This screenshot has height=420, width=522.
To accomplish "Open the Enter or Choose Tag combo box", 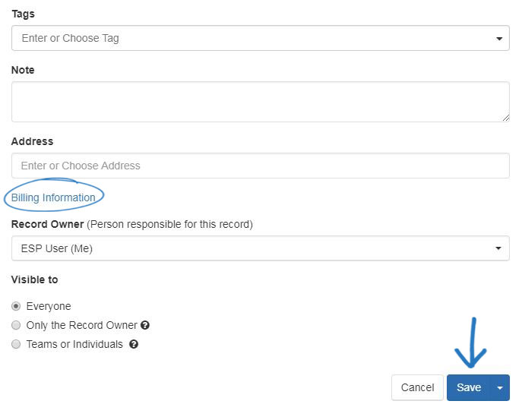I will [x=261, y=38].
